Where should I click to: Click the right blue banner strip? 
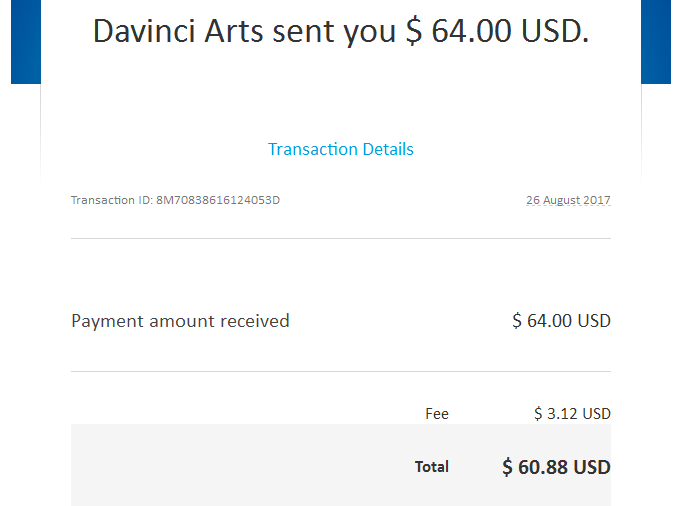coord(656,40)
